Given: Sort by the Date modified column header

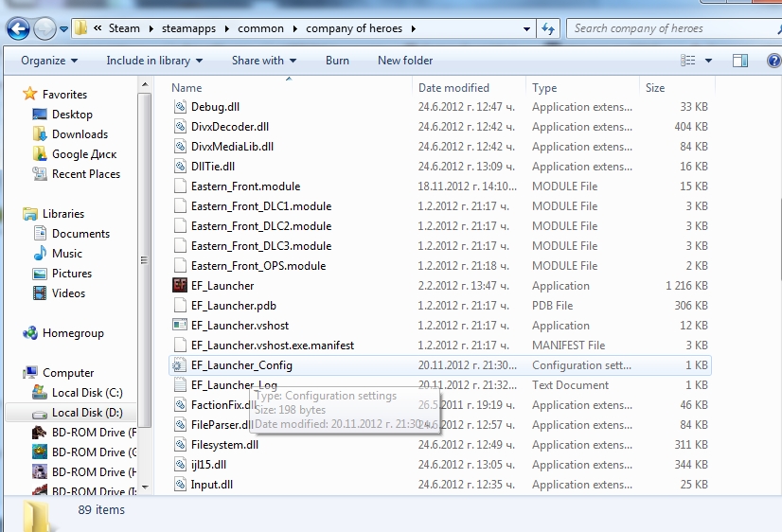Looking at the screenshot, I should [453, 88].
